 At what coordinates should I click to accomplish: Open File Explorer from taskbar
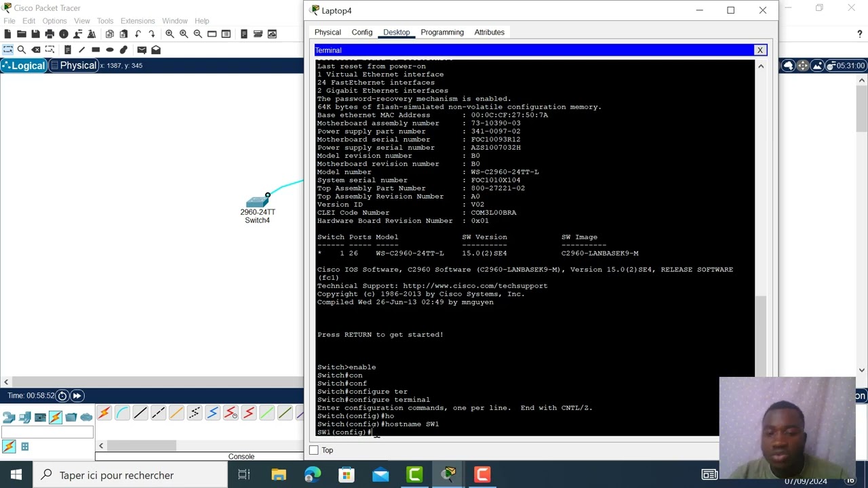point(279,475)
